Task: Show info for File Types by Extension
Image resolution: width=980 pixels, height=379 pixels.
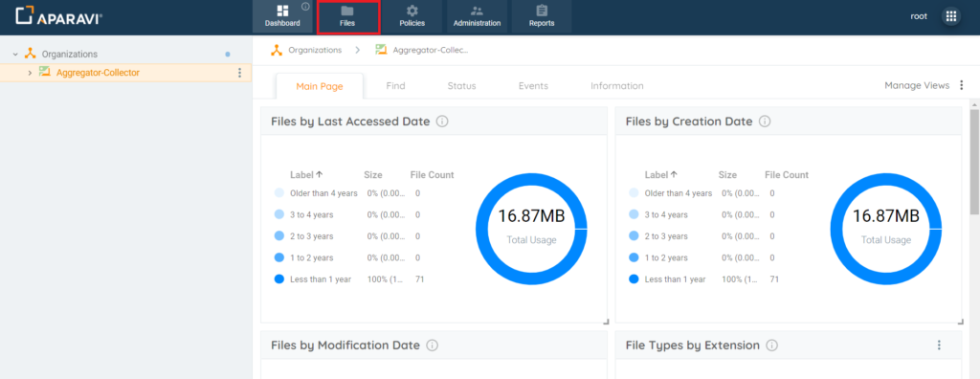Action: (x=772, y=346)
